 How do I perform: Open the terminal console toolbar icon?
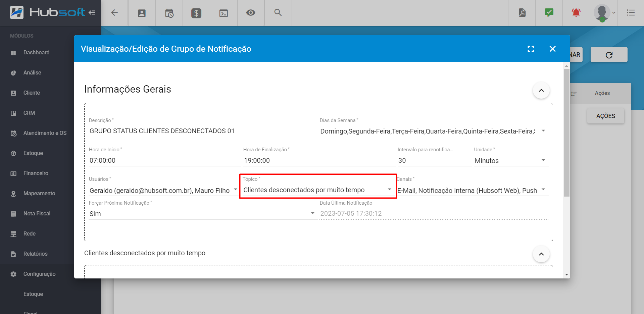click(224, 13)
